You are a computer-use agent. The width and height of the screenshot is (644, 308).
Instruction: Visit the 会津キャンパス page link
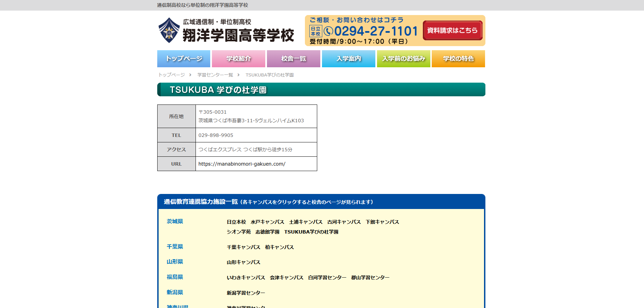point(286,278)
